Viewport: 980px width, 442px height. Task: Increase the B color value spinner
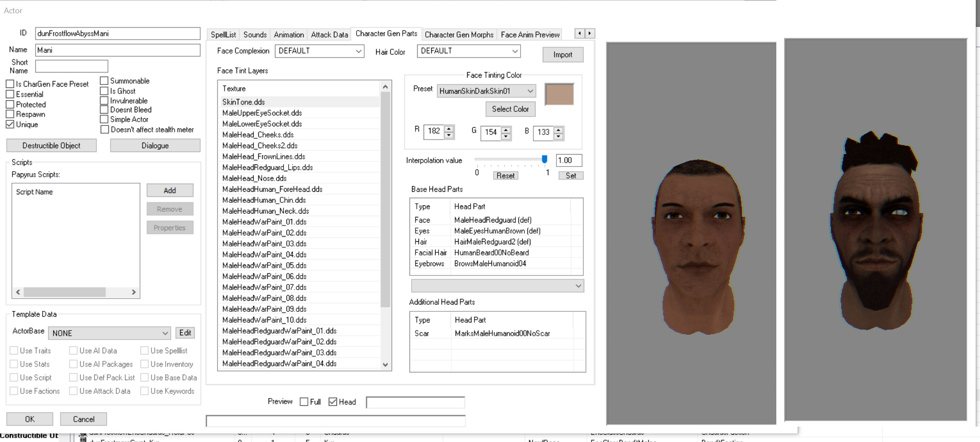(x=559, y=129)
